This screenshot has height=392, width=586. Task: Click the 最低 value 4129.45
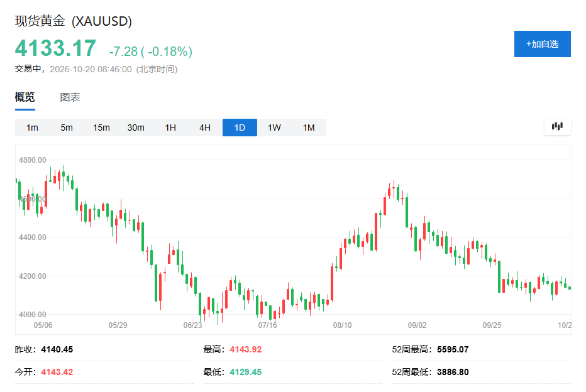246,372
